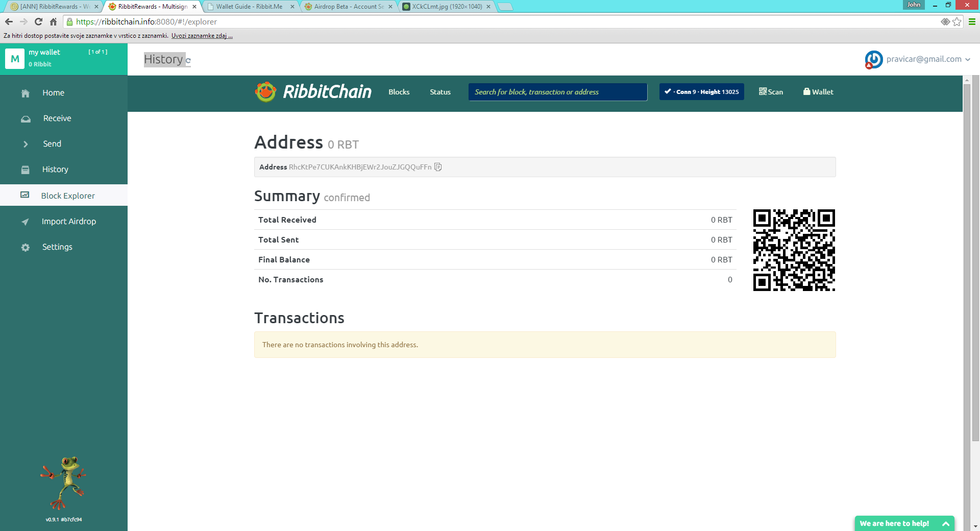This screenshot has width=980, height=531.
Task: Click the browser forward arrow
Action: [23, 21]
